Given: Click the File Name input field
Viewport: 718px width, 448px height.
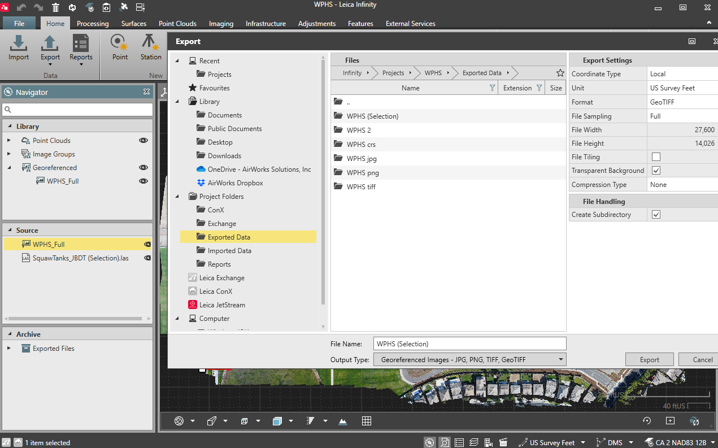Looking at the screenshot, I should click(470, 344).
